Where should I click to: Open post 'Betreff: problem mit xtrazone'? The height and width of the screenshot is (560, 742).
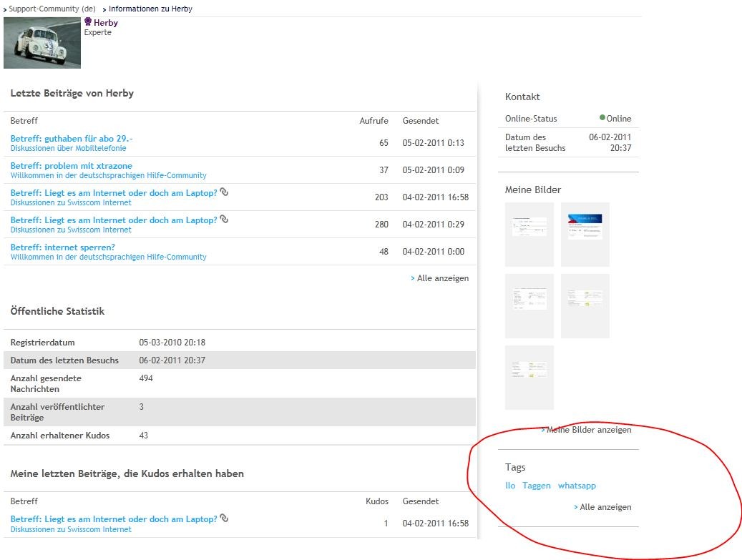coord(72,165)
